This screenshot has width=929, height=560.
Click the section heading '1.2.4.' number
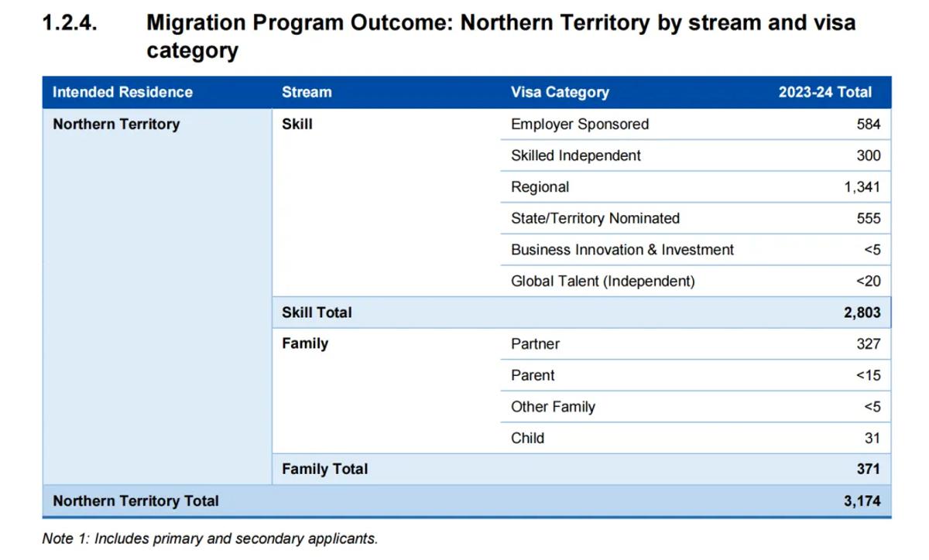point(70,22)
